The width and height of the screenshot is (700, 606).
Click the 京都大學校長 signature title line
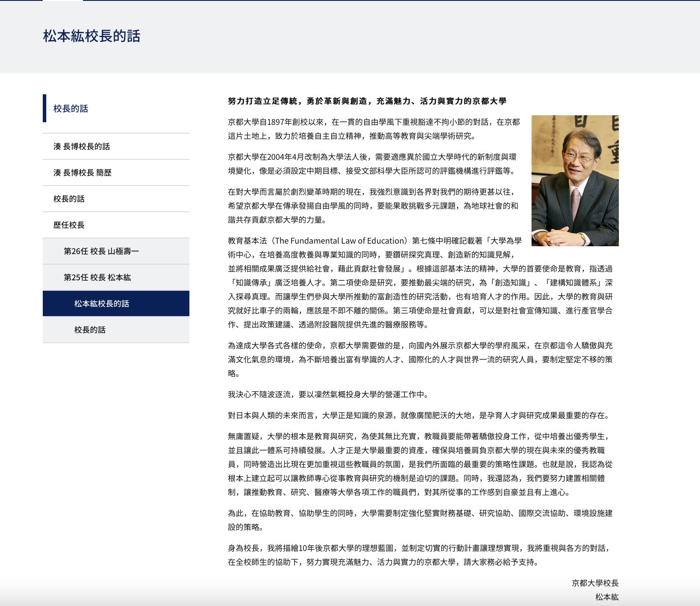[x=595, y=583]
